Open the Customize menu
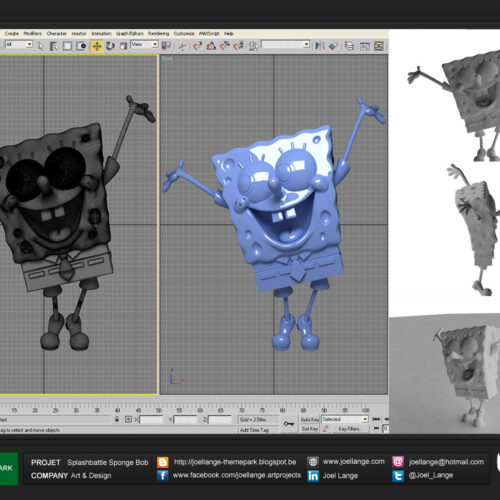The width and height of the screenshot is (500, 500). (x=184, y=34)
